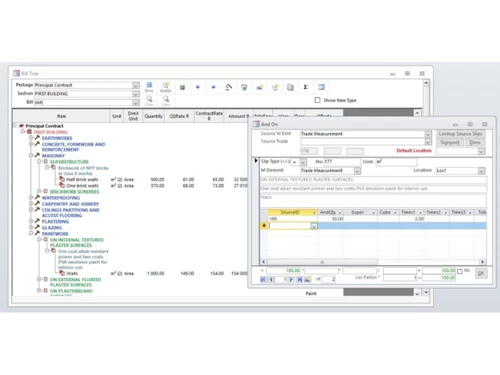The image size is (500, 375).
Task: Select the CARPENTRY AND JOINERY tree item
Action: 70,204
